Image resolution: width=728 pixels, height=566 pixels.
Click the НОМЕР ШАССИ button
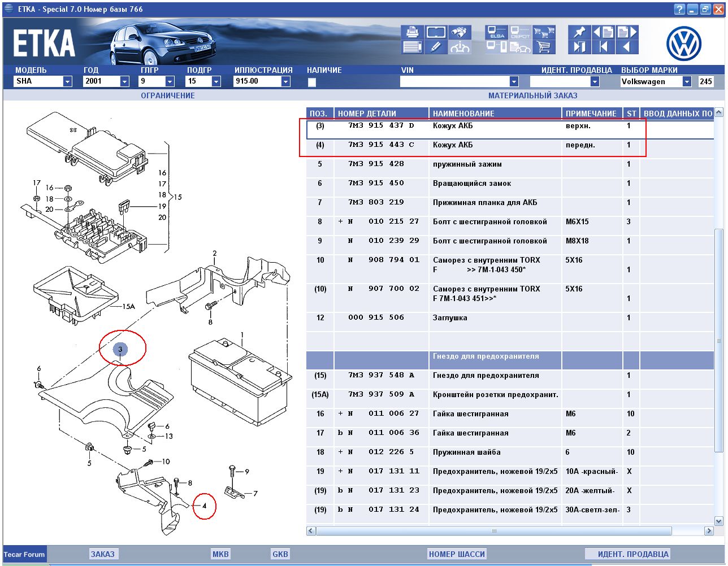[x=457, y=554]
